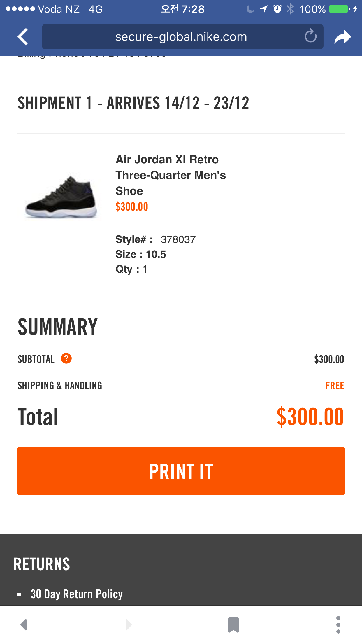Tap the Bluetooth status icon
Image resolution: width=362 pixels, height=644 pixels.
(290, 9)
